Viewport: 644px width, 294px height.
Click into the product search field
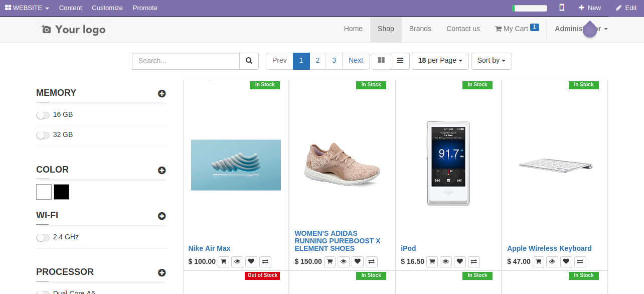tap(186, 61)
